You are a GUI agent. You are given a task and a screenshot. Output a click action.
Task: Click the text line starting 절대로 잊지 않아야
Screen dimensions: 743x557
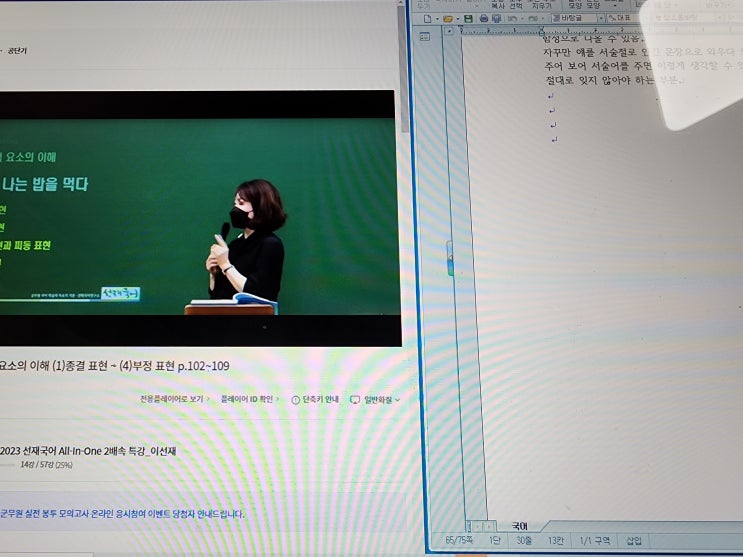(613, 80)
